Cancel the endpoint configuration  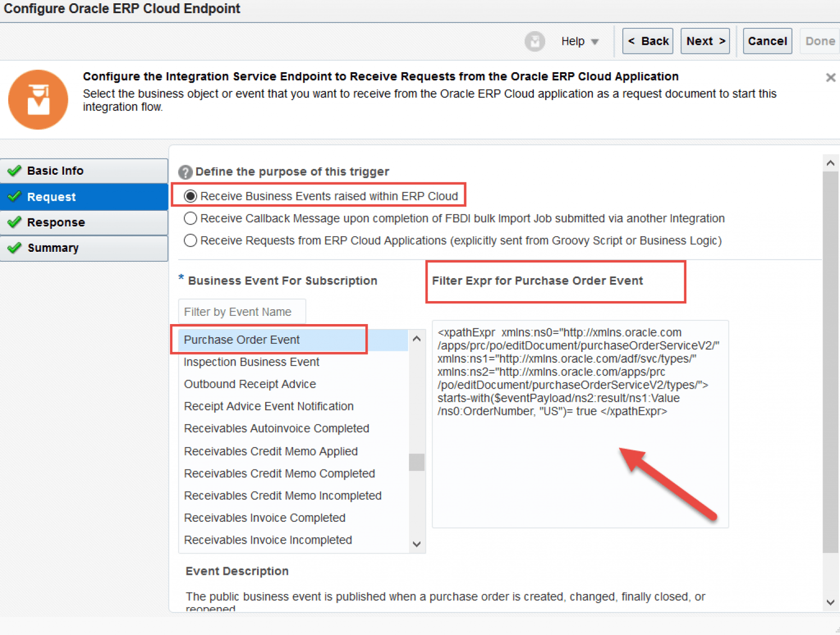click(x=767, y=41)
